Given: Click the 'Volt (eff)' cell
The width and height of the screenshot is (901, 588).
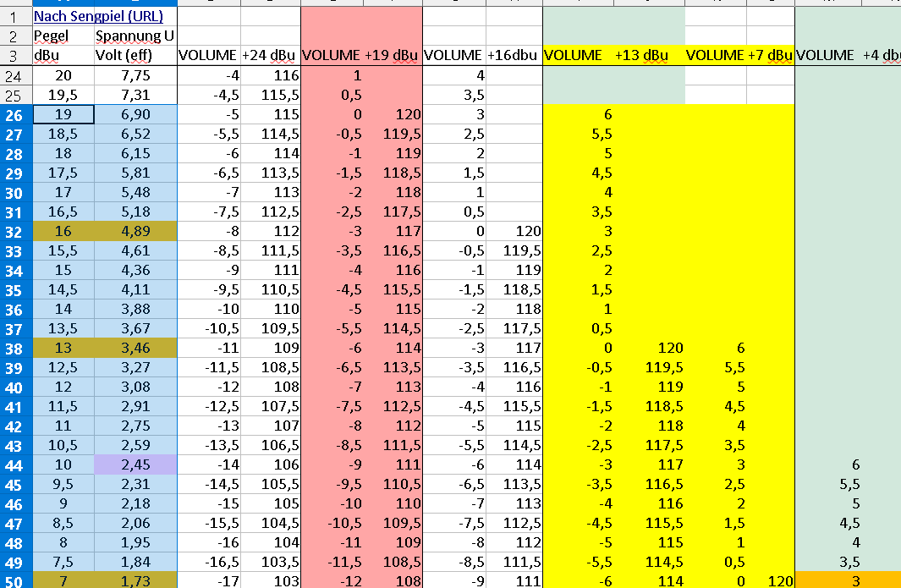Looking at the screenshot, I should (135, 56).
